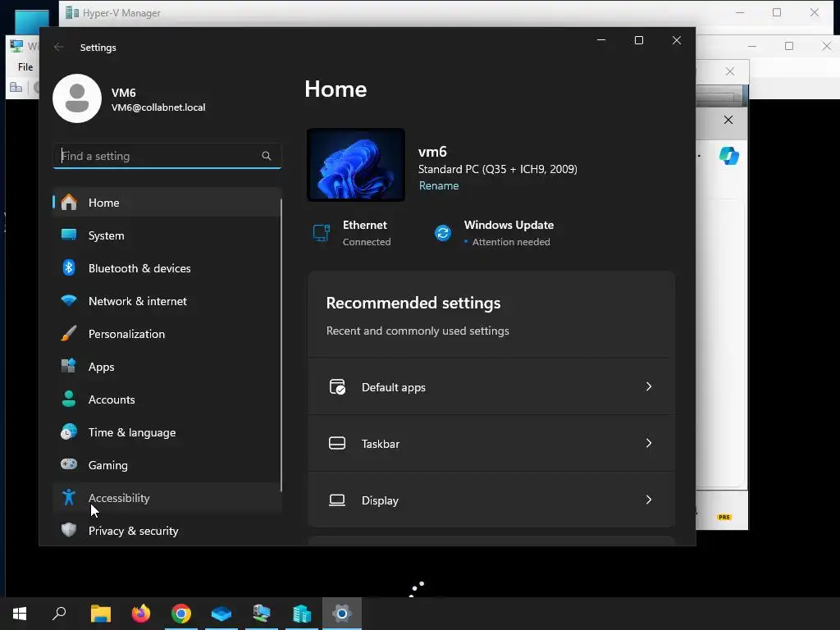
Task: Go to Bluetooth & devices settings
Action: (x=167, y=268)
